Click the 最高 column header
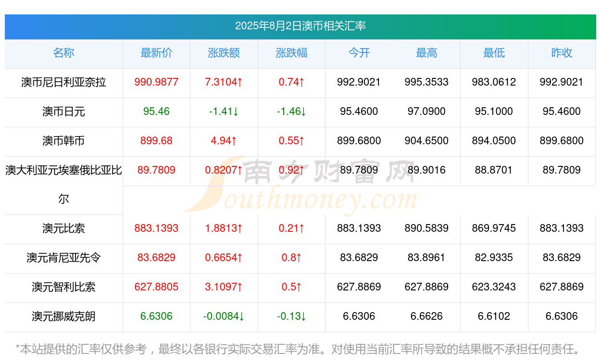This screenshot has width=601, height=364. coord(426,53)
